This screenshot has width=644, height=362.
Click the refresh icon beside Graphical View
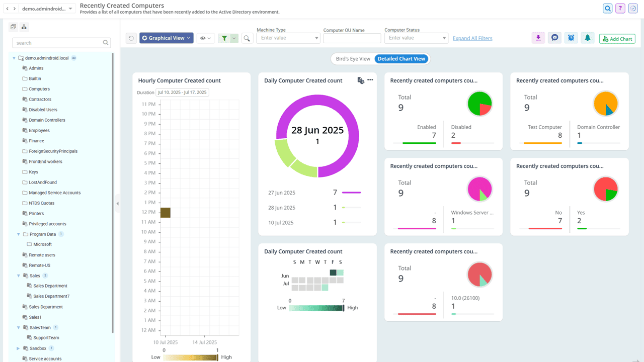click(131, 38)
